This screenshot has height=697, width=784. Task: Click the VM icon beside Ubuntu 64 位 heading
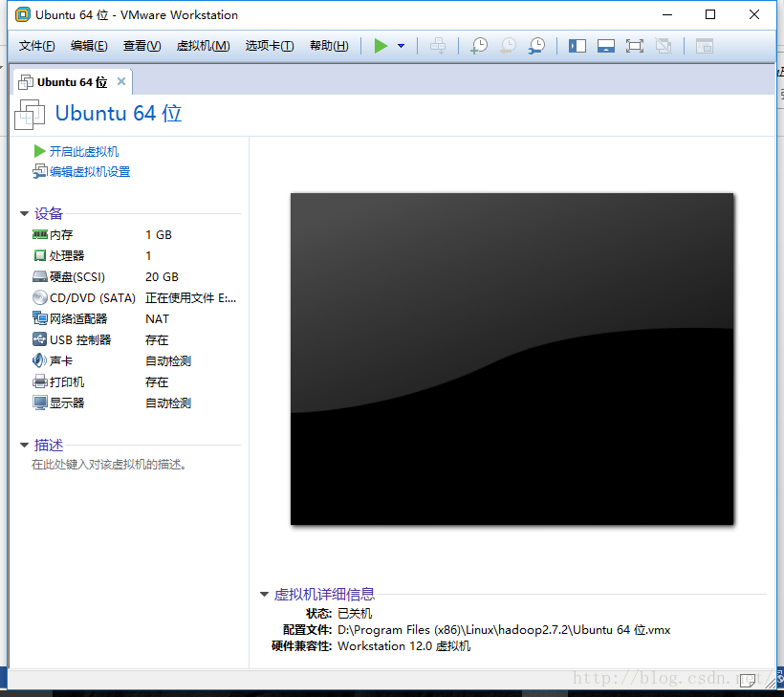click(x=30, y=115)
